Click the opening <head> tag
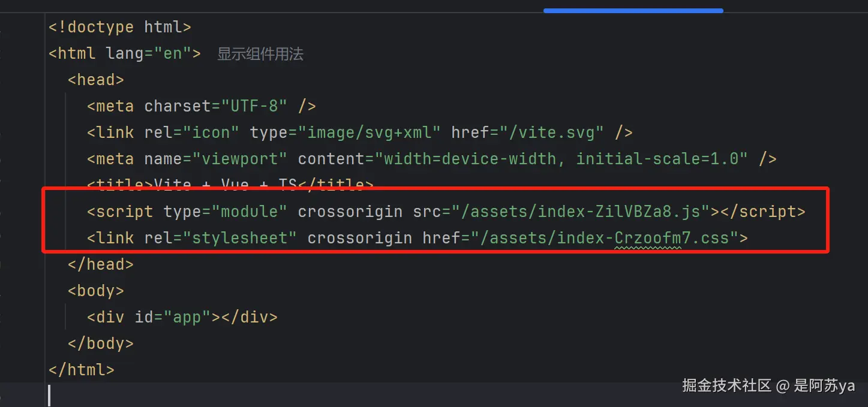Screen dimensions: 868x407 pyautogui.click(x=96, y=80)
